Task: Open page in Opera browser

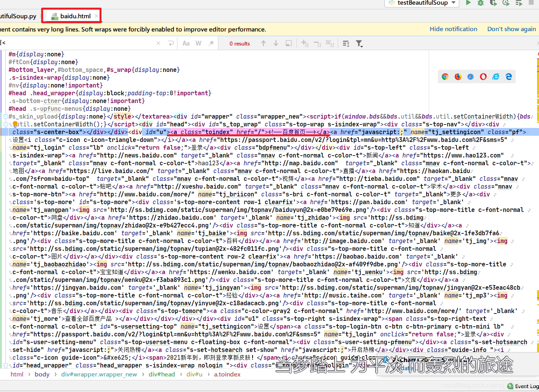Action: coord(483,77)
